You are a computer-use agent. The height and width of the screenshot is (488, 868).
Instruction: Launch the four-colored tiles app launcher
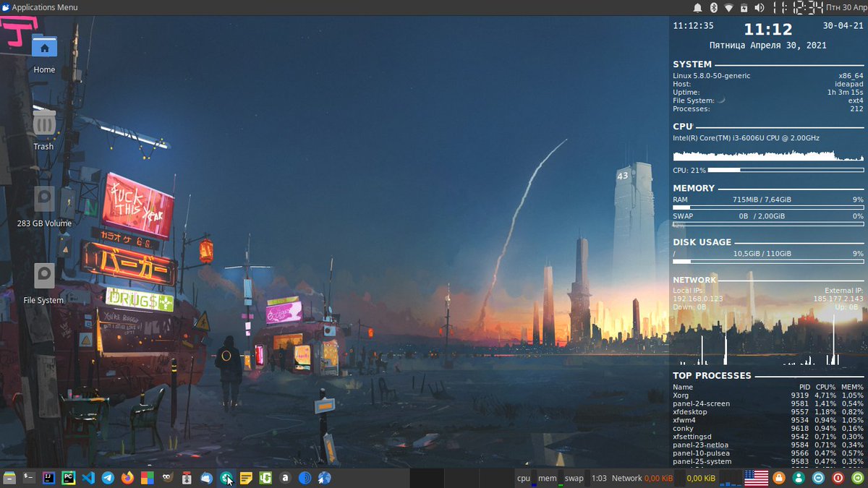148,478
